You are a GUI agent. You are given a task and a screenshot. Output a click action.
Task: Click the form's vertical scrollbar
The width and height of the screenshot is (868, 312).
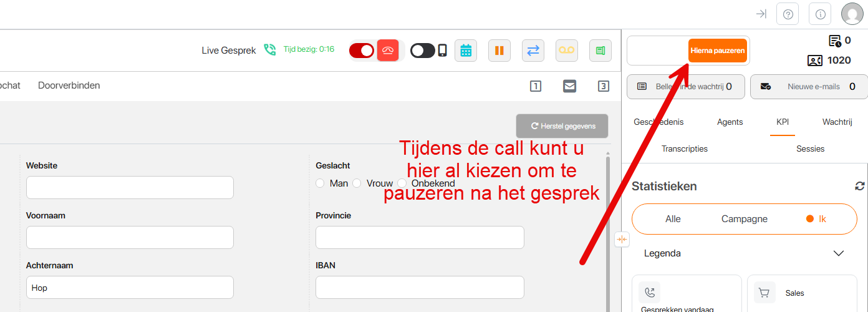[608, 234]
